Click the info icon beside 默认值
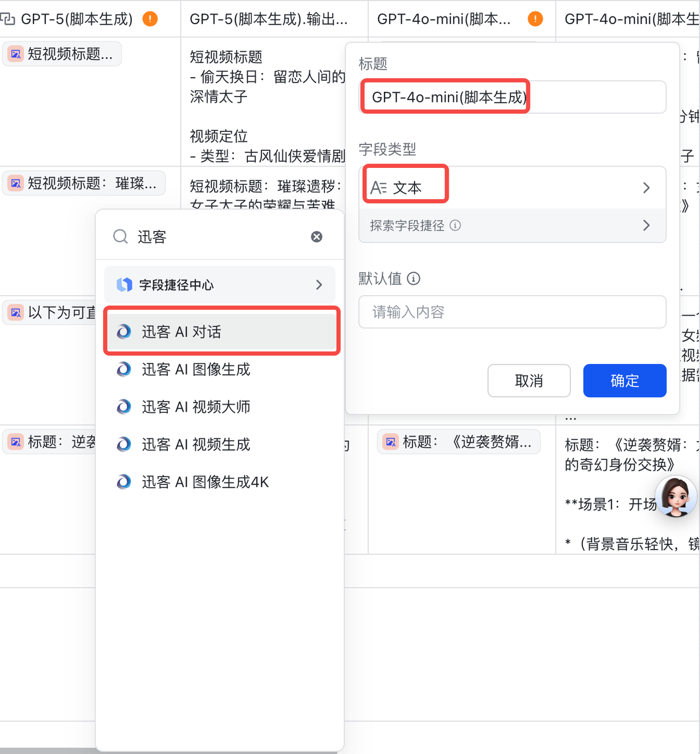Screen dimensions: 700x754 pyautogui.click(x=414, y=279)
